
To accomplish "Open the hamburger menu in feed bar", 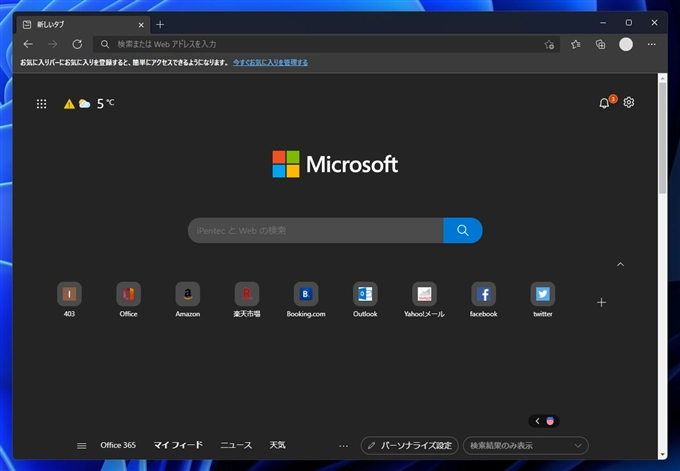I will coord(81,445).
